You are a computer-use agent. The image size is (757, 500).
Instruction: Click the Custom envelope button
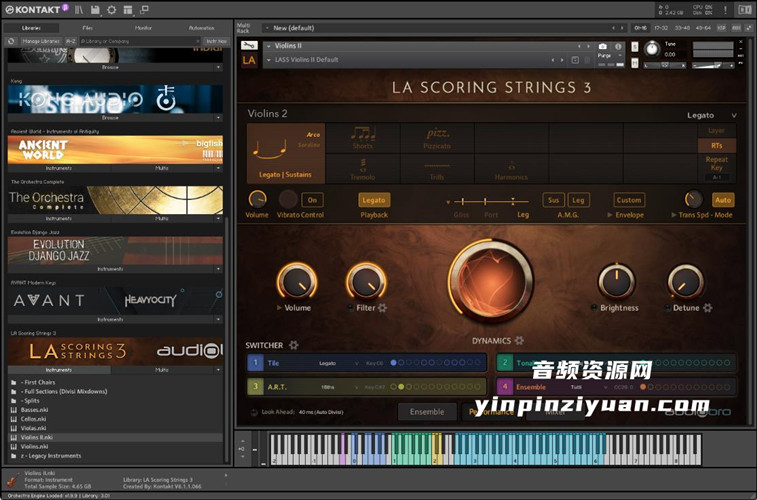[x=629, y=200]
